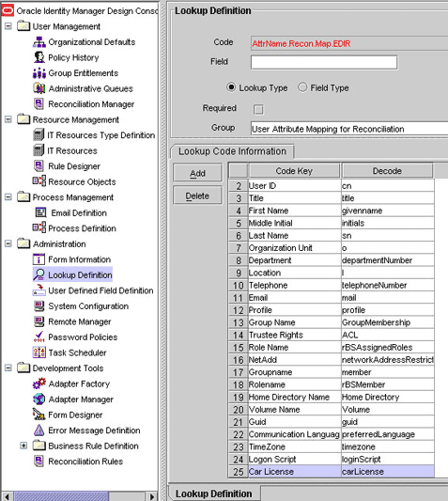Collapse the Administration folder
This screenshot has width=448, height=501.
[x=8, y=243]
